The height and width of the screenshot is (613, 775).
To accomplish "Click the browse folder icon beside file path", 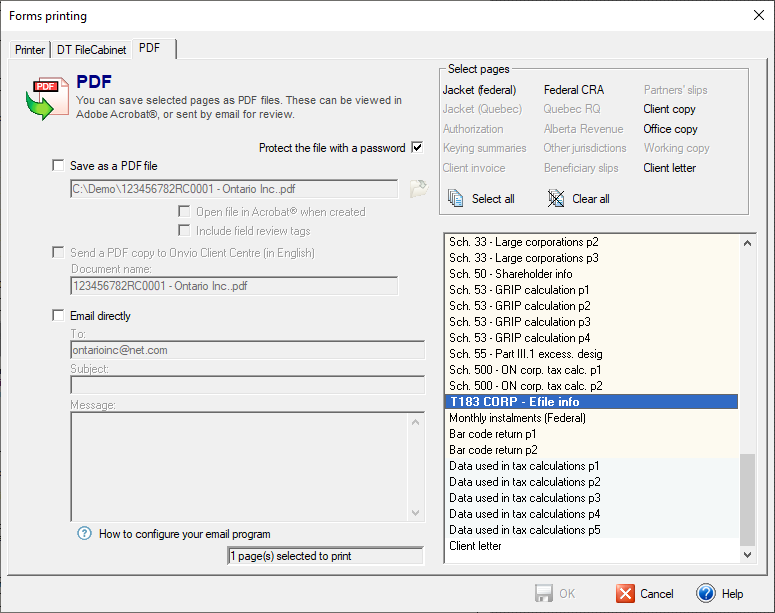I will tap(417, 188).
